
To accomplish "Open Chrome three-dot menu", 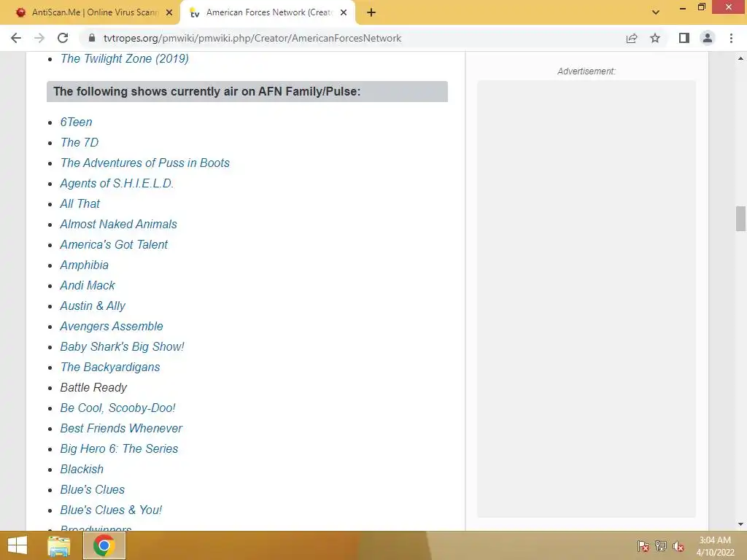I will 731,38.
